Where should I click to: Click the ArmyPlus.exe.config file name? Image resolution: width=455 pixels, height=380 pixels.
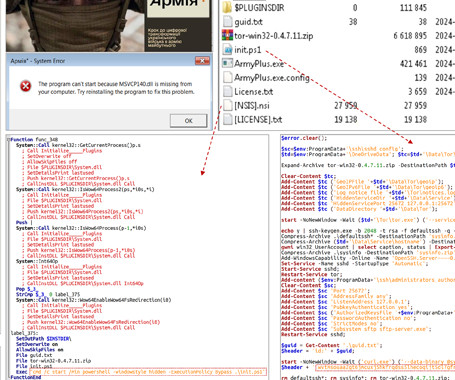click(x=272, y=78)
